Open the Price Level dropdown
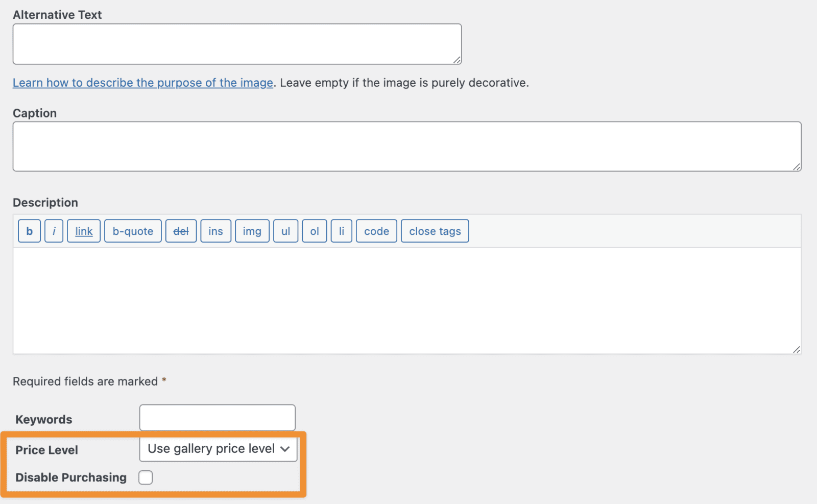817x504 pixels. (x=218, y=449)
